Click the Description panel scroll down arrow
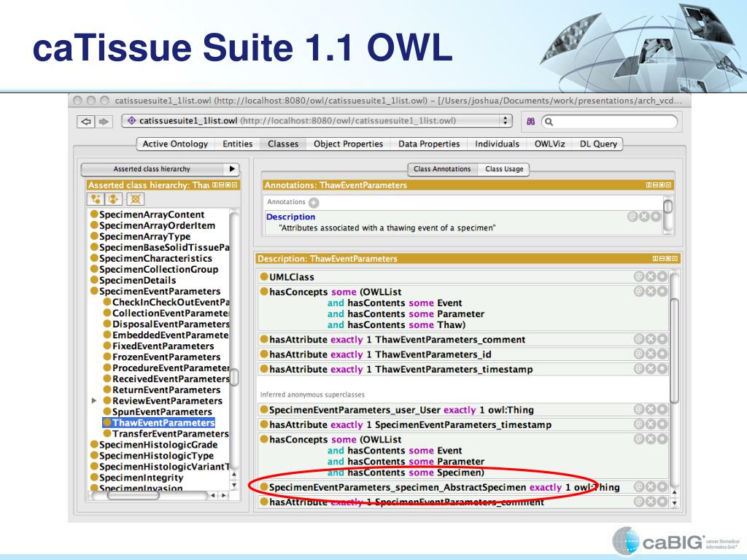The height and width of the screenshot is (560, 747). (674, 503)
